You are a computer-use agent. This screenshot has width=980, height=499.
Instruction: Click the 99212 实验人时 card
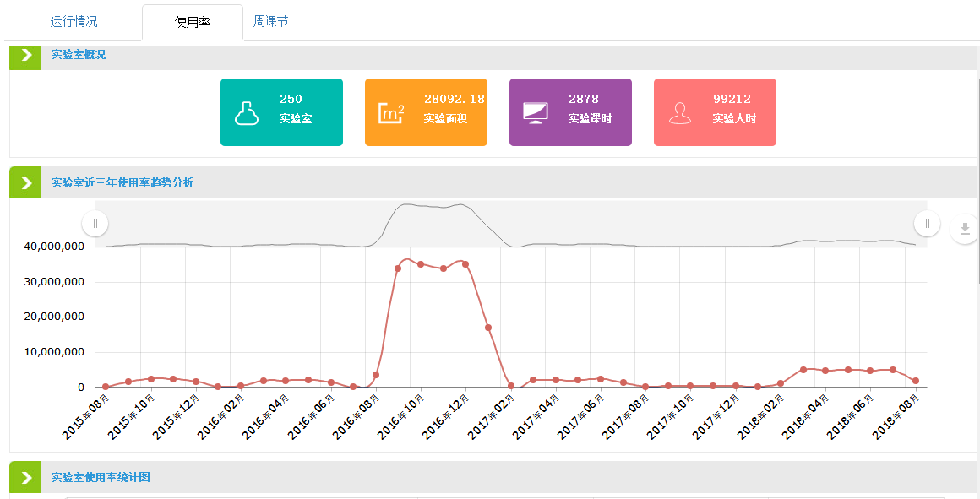pos(715,112)
